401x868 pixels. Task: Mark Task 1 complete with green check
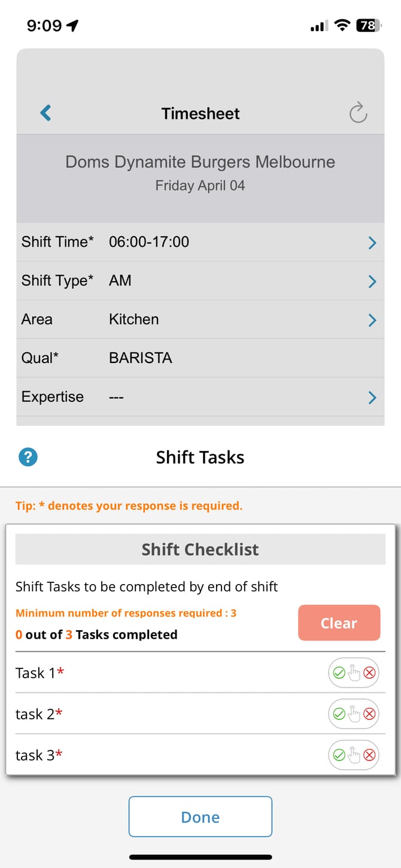pos(339,673)
